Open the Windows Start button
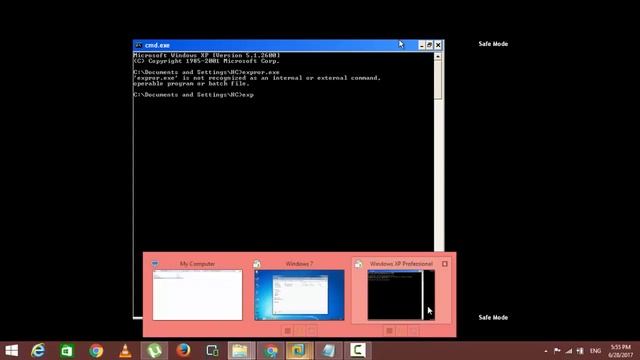Viewport: 640px width, 360px height. coord(11,351)
